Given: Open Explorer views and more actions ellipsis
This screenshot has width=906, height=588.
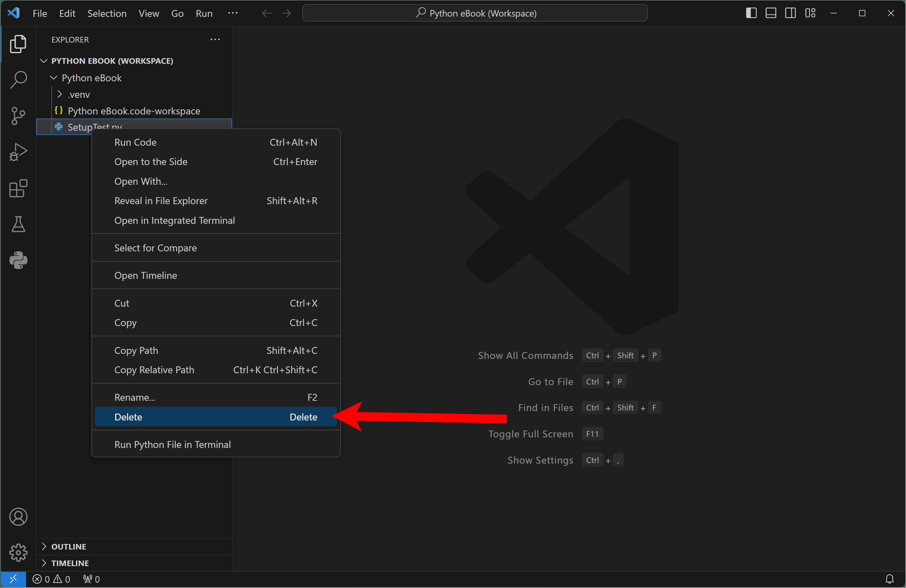Looking at the screenshot, I should pos(215,40).
